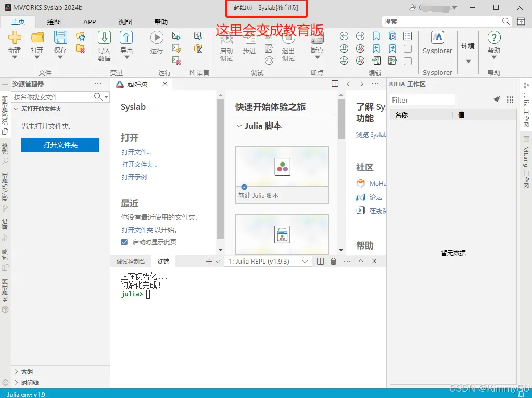Open the 新建 dropdown arrow
Image resolution: width=532 pixels, height=398 pixels.
15,57
